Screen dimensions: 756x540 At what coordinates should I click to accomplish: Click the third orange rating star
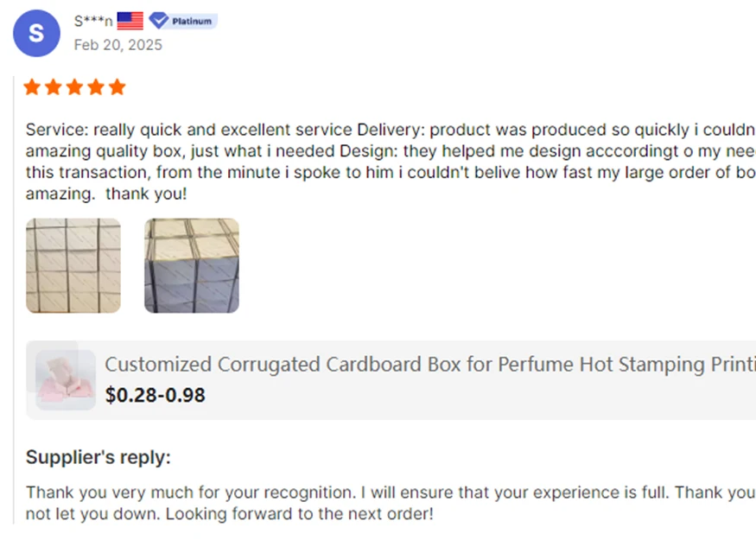point(74,87)
